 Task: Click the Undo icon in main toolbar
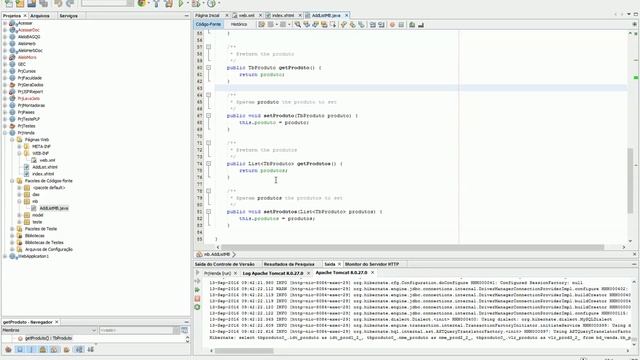pos(58,3)
